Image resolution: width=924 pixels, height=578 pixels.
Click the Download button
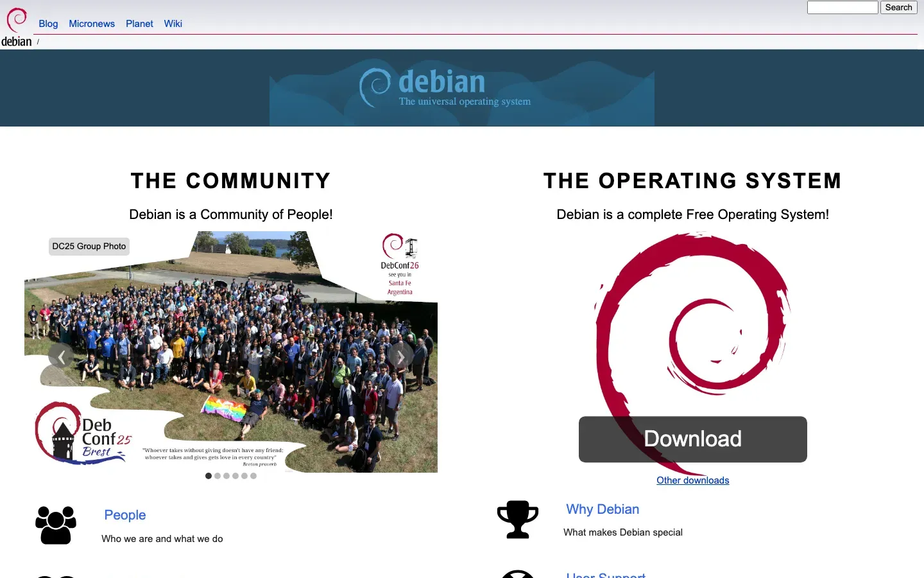point(693,439)
